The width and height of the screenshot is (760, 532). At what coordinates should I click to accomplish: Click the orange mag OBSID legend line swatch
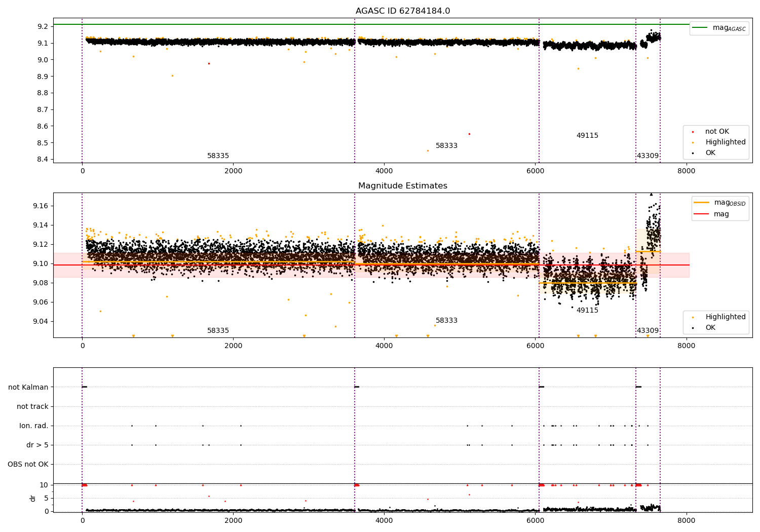702,203
